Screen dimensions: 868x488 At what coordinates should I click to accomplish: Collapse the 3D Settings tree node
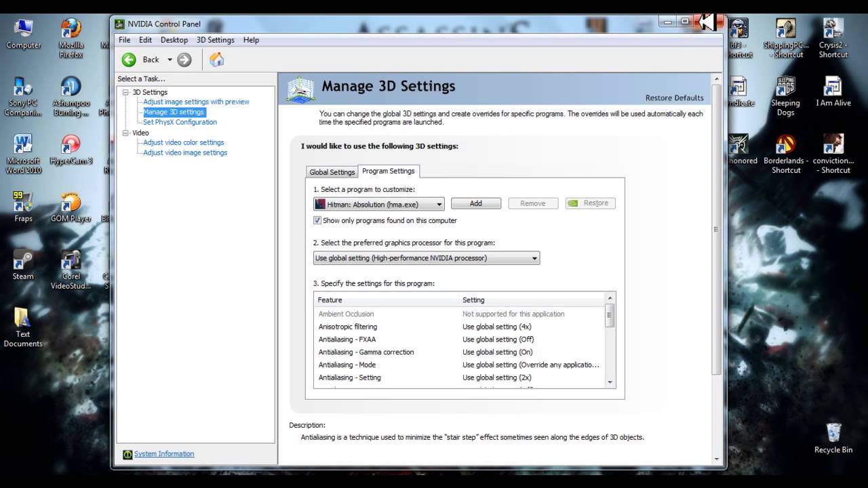coord(125,92)
